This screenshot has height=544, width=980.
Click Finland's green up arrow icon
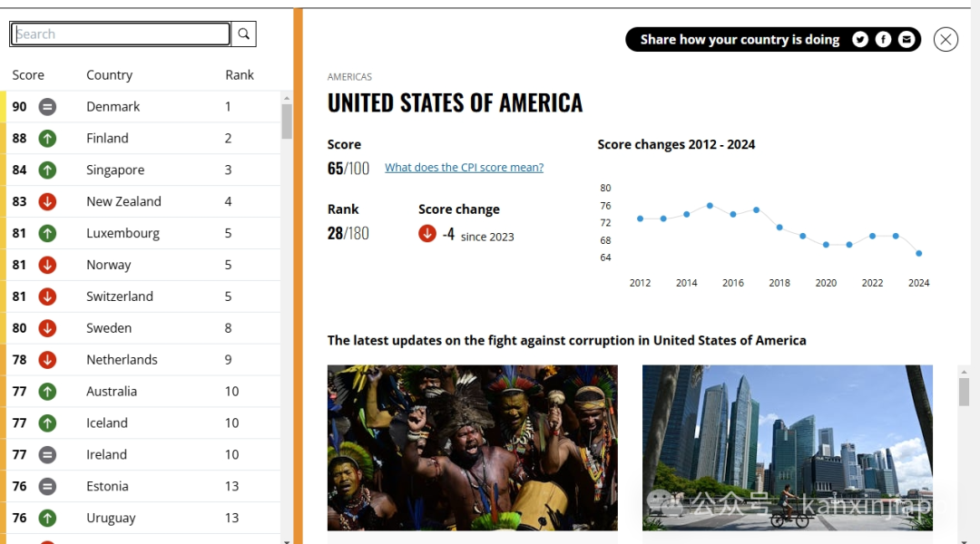(x=47, y=138)
